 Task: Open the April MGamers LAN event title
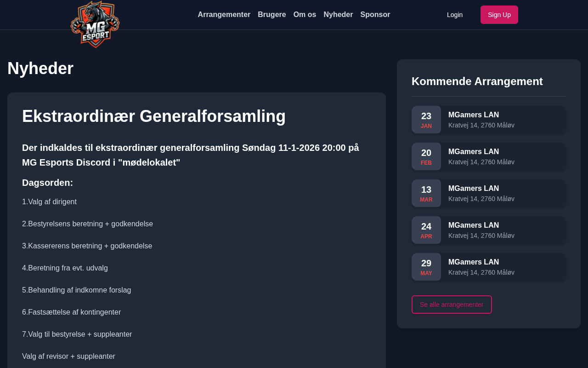tap(474, 225)
